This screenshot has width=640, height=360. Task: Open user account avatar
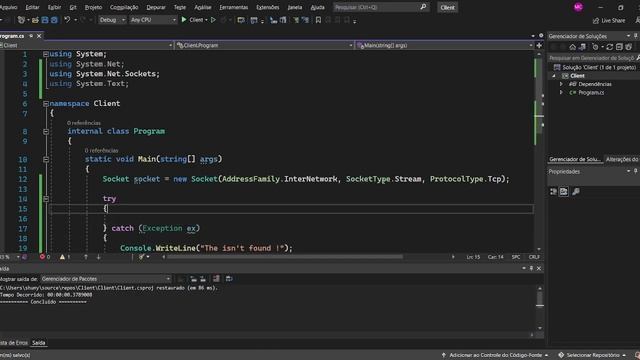[578, 7]
